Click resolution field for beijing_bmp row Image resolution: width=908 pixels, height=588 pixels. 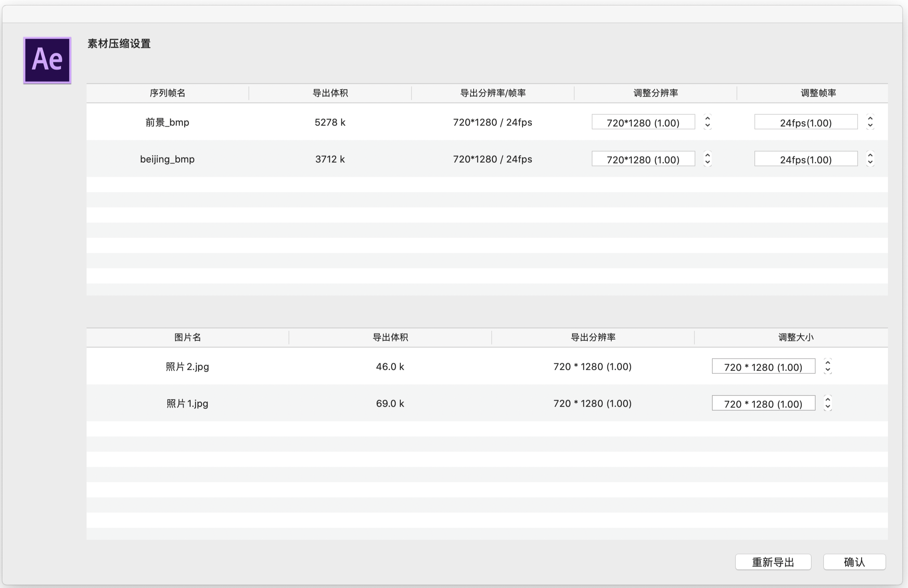(x=643, y=159)
